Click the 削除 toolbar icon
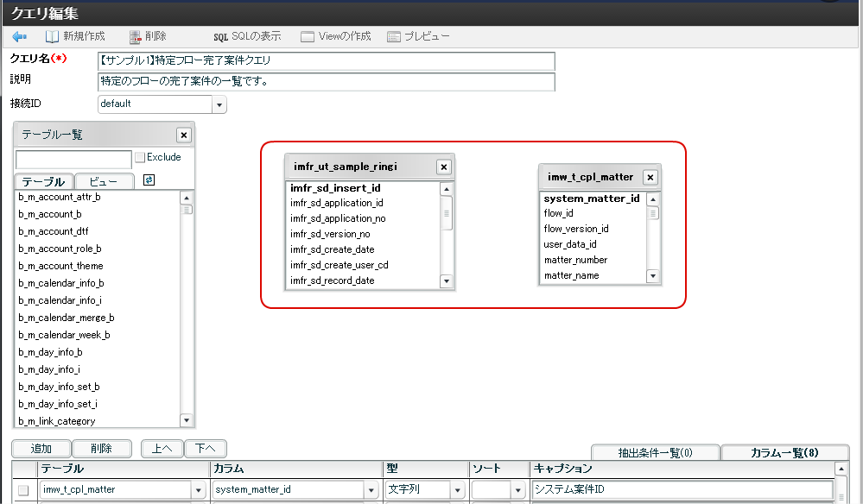This screenshot has width=863, height=504. coord(135,37)
